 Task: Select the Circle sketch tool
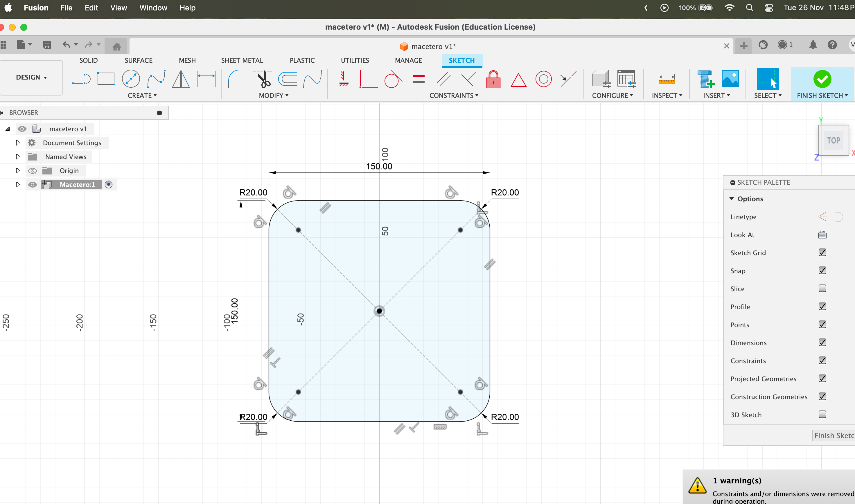tap(131, 79)
